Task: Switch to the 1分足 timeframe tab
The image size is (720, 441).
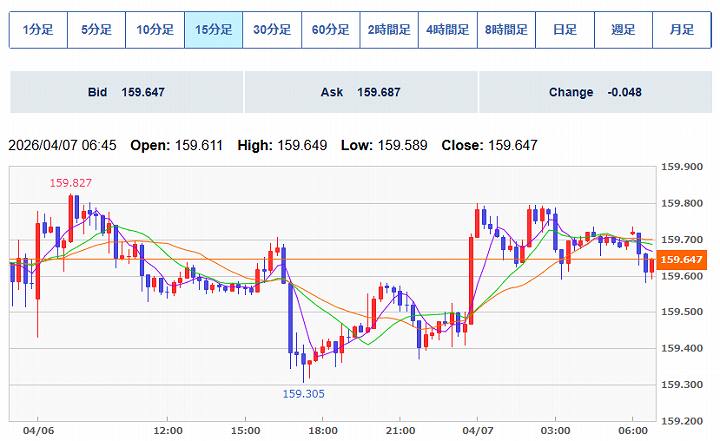Action: point(38,30)
